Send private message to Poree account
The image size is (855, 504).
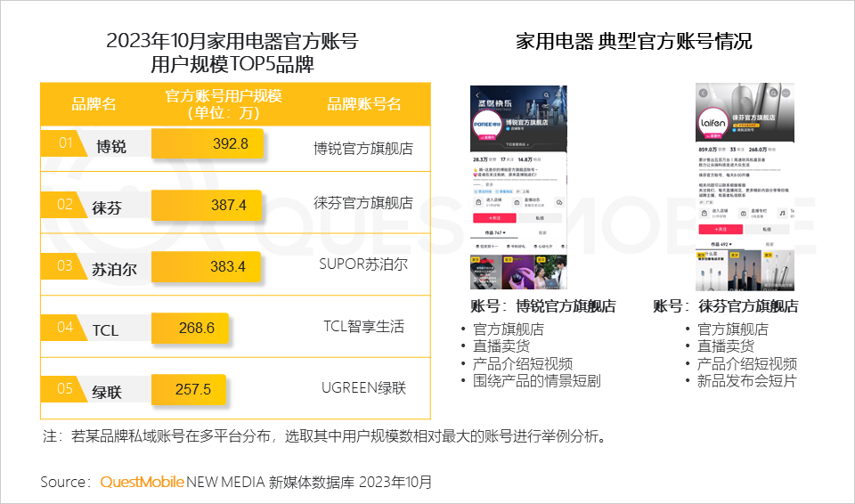tap(540, 217)
